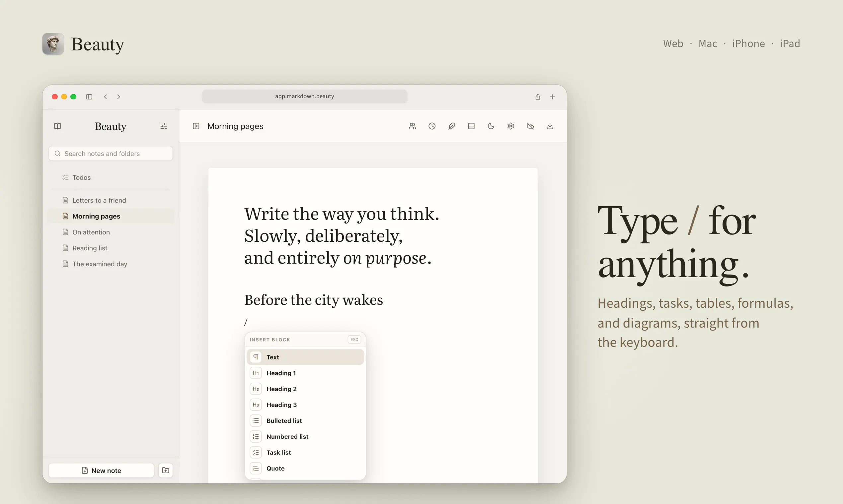Viewport: 843px width, 504px height.
Task: Open the Todos list
Action: 111,177
